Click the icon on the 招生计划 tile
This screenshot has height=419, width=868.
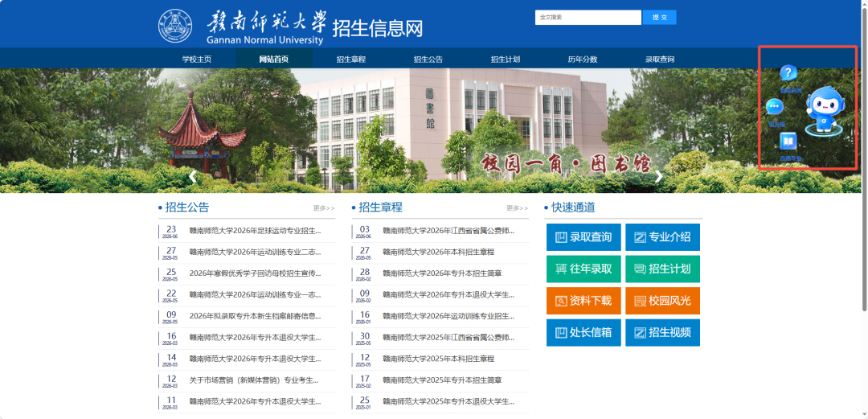[640, 269]
